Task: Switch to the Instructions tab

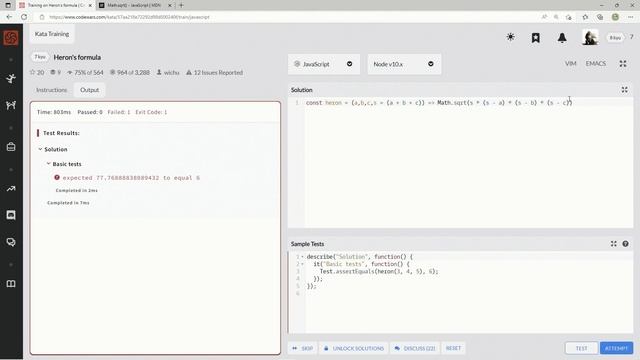Action: point(51,90)
